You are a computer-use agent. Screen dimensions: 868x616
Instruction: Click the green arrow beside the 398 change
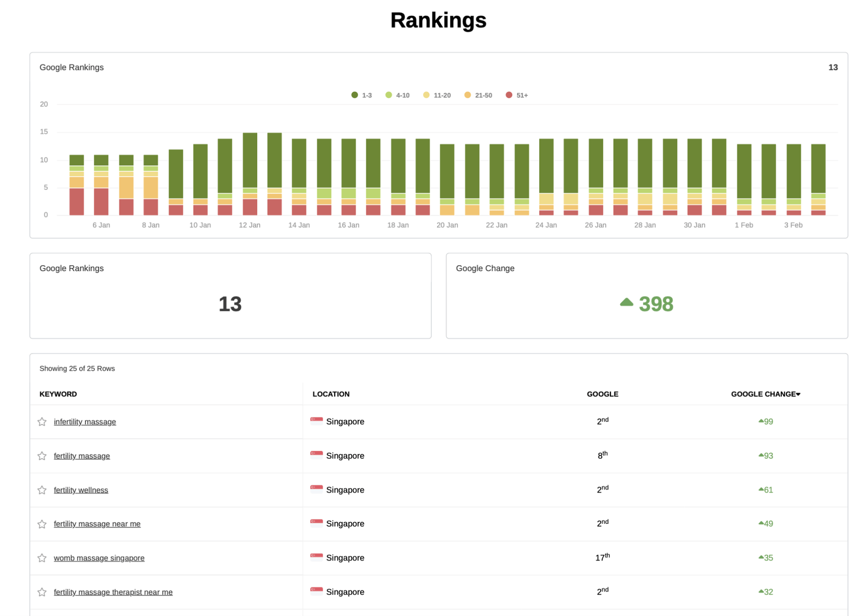pyautogui.click(x=627, y=302)
